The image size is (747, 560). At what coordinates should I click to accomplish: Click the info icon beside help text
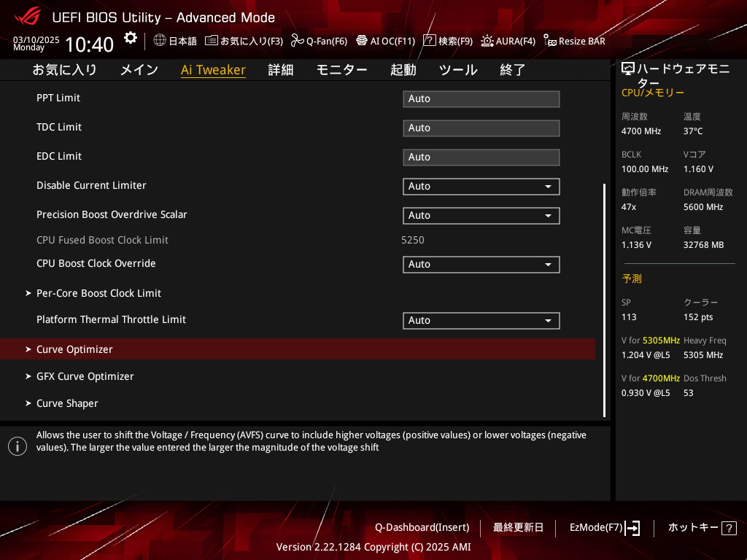tap(18, 446)
